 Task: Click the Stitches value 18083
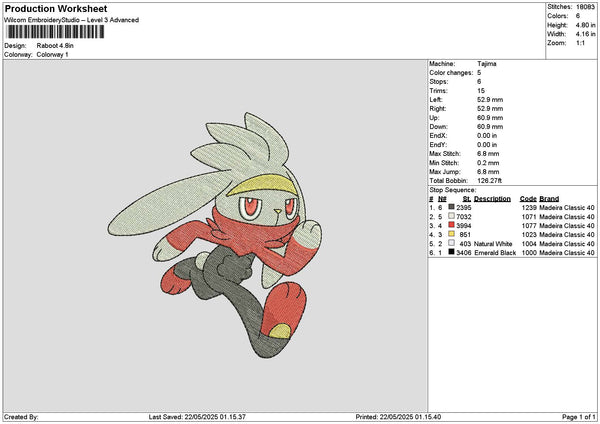pyautogui.click(x=585, y=7)
